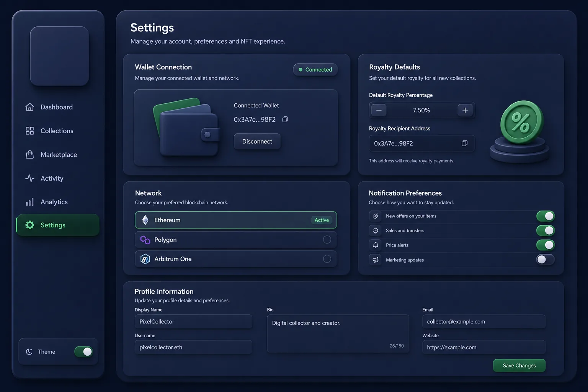Select the Arbitrum One radio button
The image size is (588, 392).
point(327,259)
